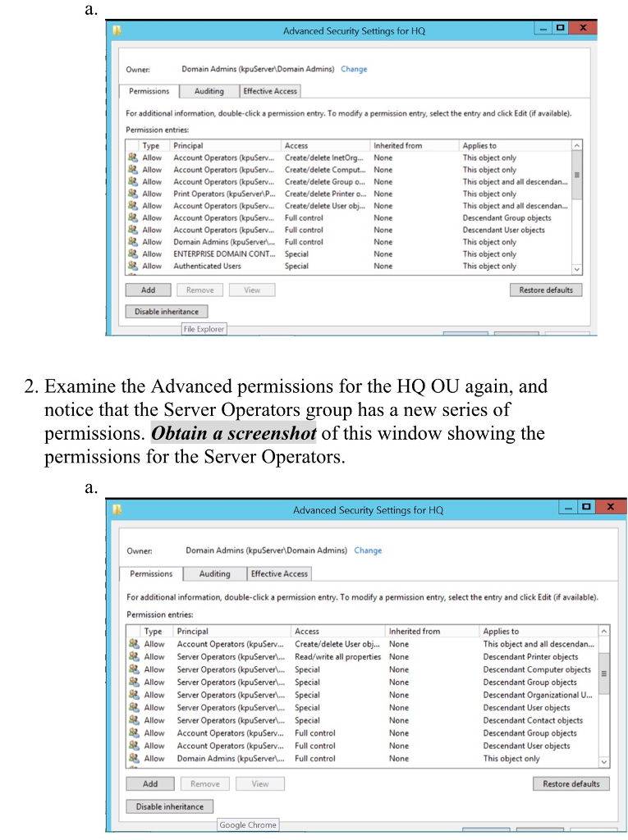Click Add in the window listing Server Operators
Viewport: 628px width, 840px height.
(x=150, y=783)
